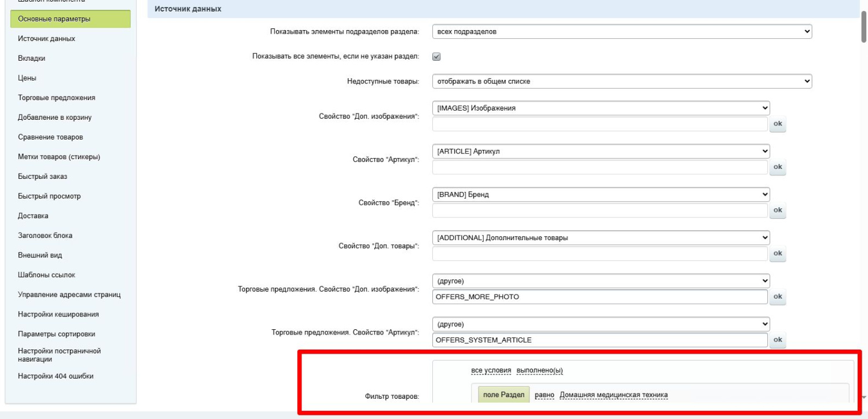The height and width of the screenshot is (419, 868).
Task: Toggle Показывать все элементы checkbox
Action: click(x=437, y=56)
